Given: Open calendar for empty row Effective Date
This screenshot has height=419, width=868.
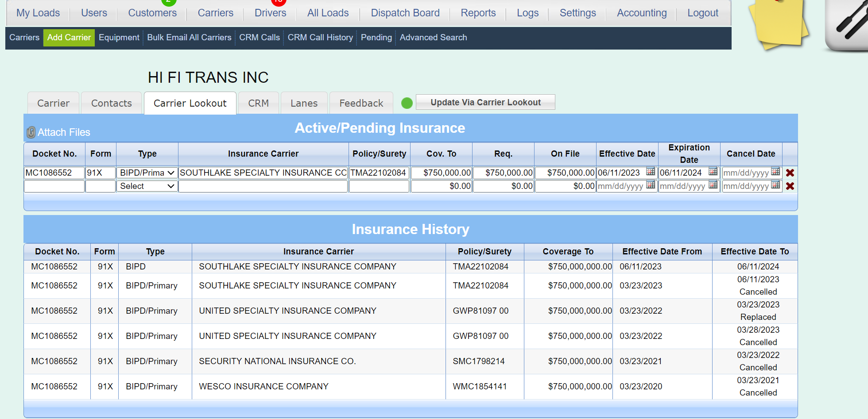Looking at the screenshot, I should coord(650,185).
